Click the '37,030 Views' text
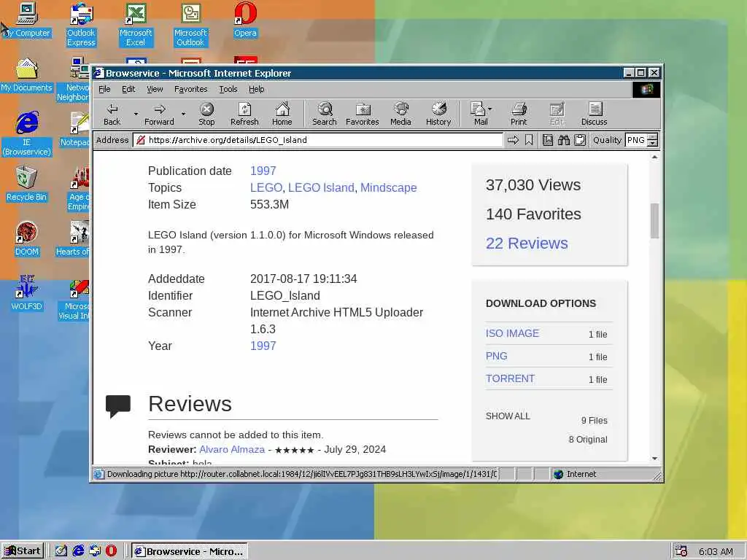Viewport: 747px width, 560px height. 533,184
